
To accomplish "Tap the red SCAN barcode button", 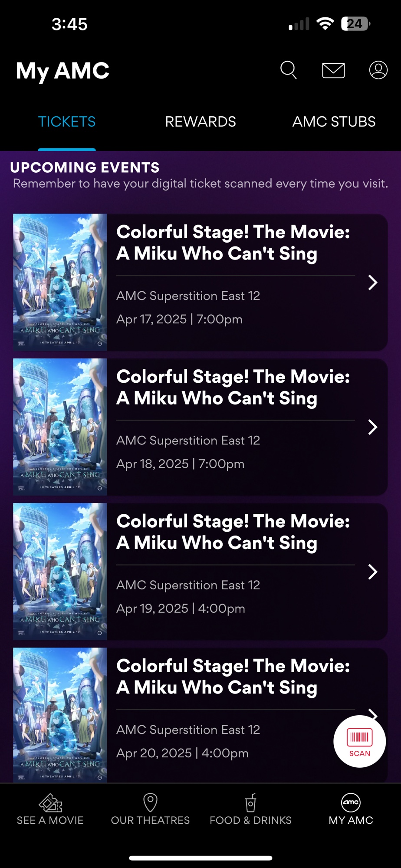I will coord(359,741).
